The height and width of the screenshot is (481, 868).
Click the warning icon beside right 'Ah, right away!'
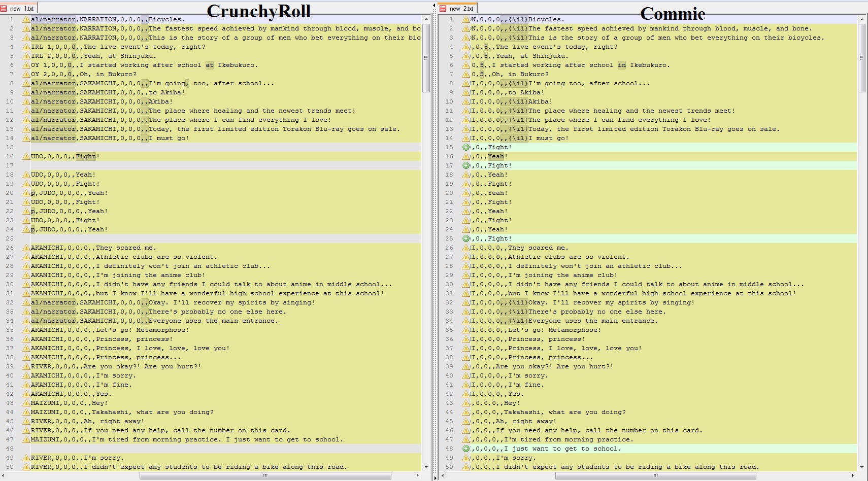466,421
